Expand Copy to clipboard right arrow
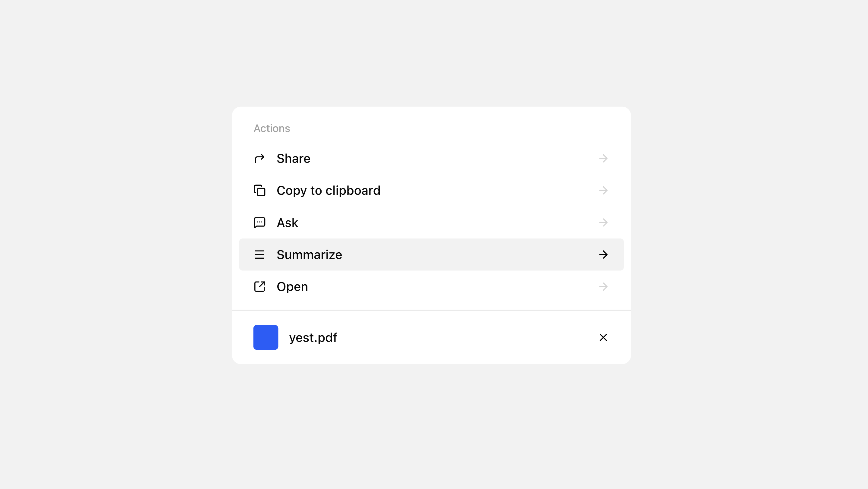This screenshot has width=868, height=489. point(603,191)
